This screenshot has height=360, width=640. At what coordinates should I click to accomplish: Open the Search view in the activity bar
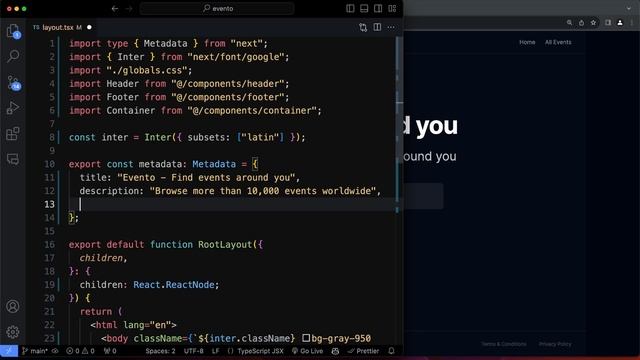[13, 56]
